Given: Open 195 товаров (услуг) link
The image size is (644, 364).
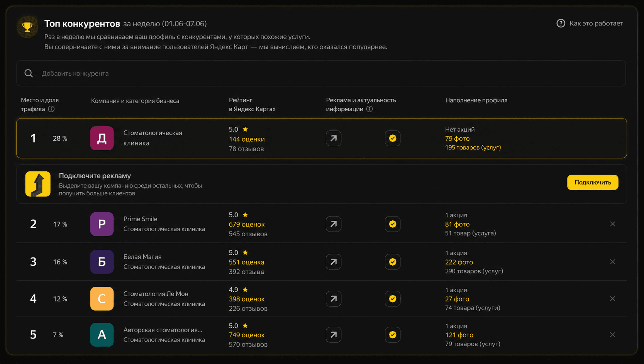Looking at the screenshot, I should point(473,147).
